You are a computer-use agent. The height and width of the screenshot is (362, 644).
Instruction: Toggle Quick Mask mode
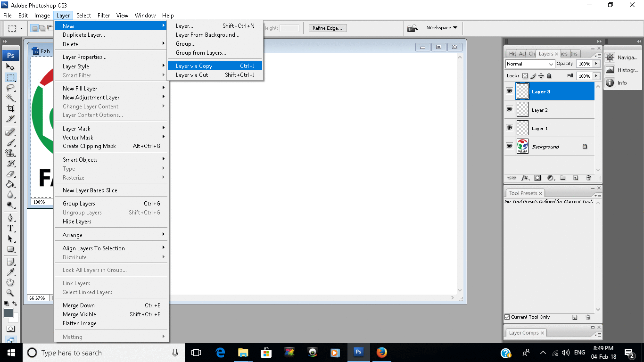(10, 329)
